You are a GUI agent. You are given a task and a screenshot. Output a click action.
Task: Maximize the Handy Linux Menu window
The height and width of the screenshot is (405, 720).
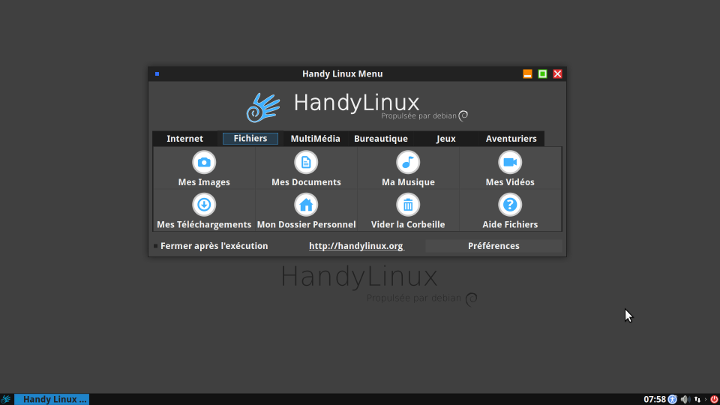(542, 74)
